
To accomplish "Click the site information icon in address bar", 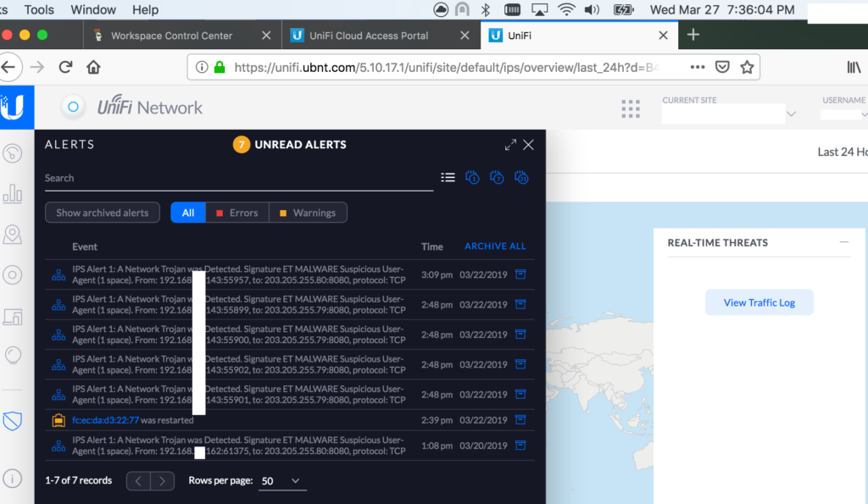I will pos(202,67).
